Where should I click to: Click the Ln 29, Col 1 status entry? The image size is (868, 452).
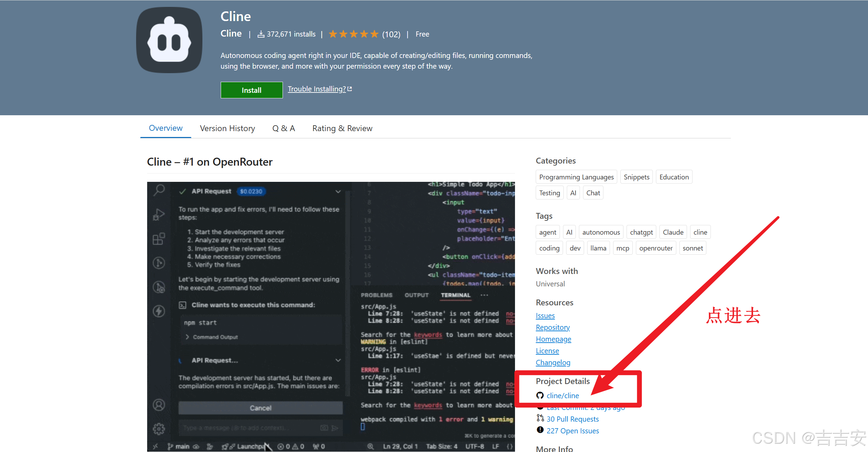[x=400, y=446]
